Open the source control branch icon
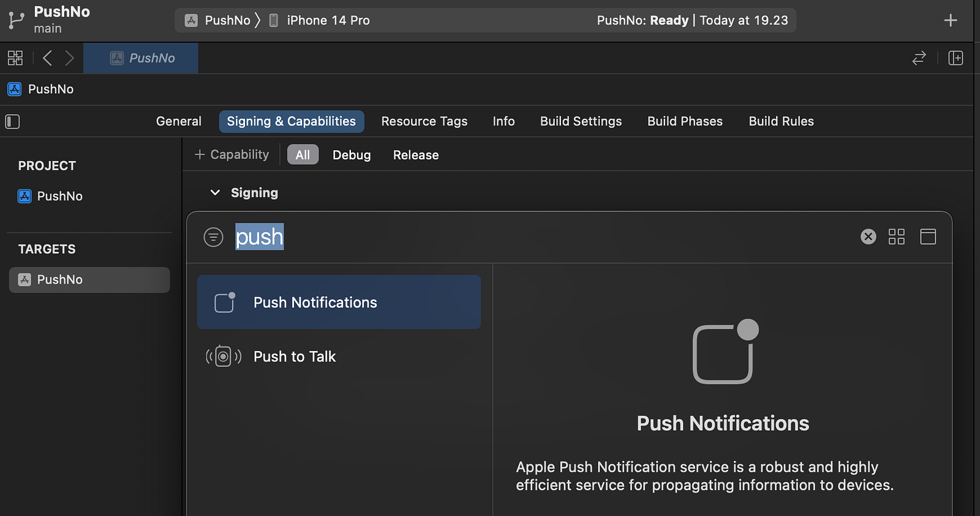This screenshot has width=980, height=516. click(16, 20)
